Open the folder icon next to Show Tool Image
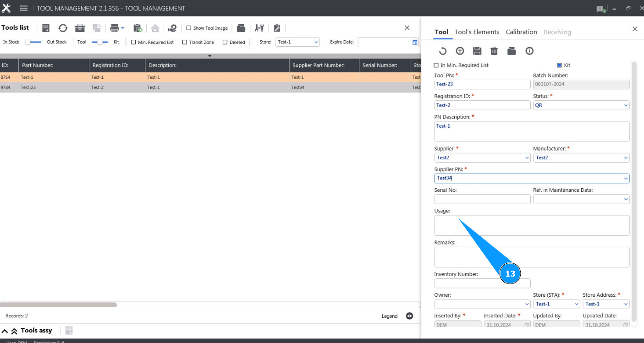The image size is (644, 343). pos(241,28)
